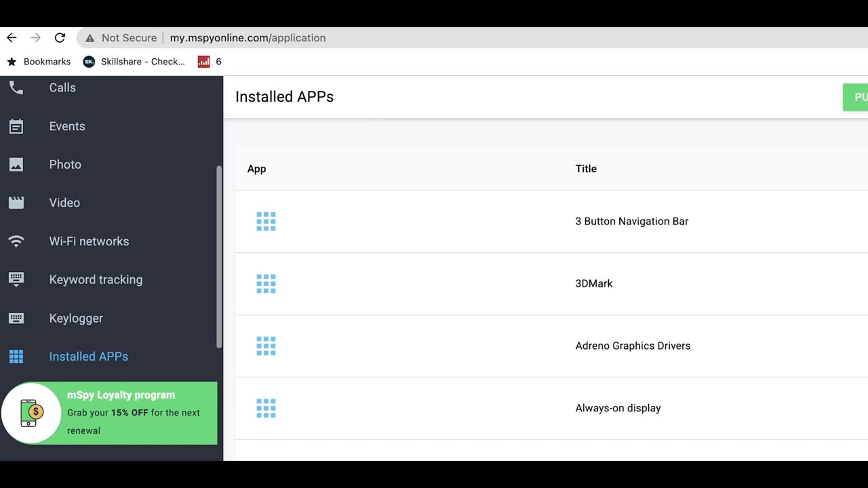868x488 pixels.
Task: Click the Title column header
Action: [x=586, y=169]
